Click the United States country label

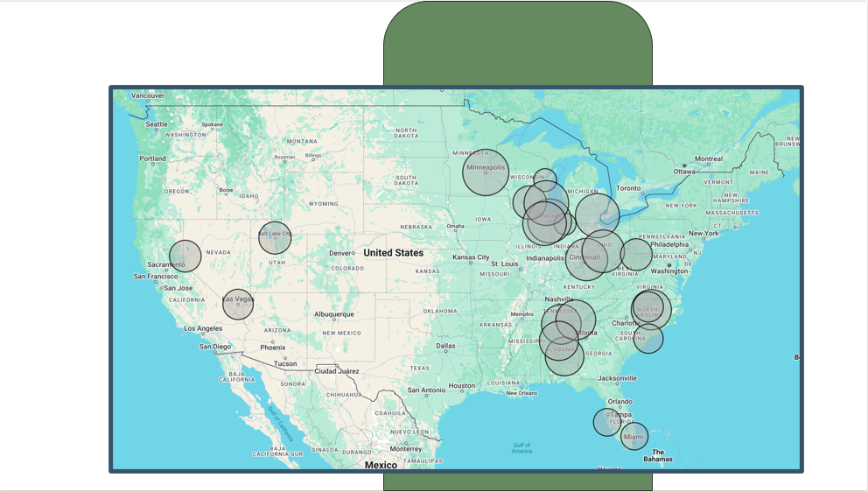click(394, 253)
